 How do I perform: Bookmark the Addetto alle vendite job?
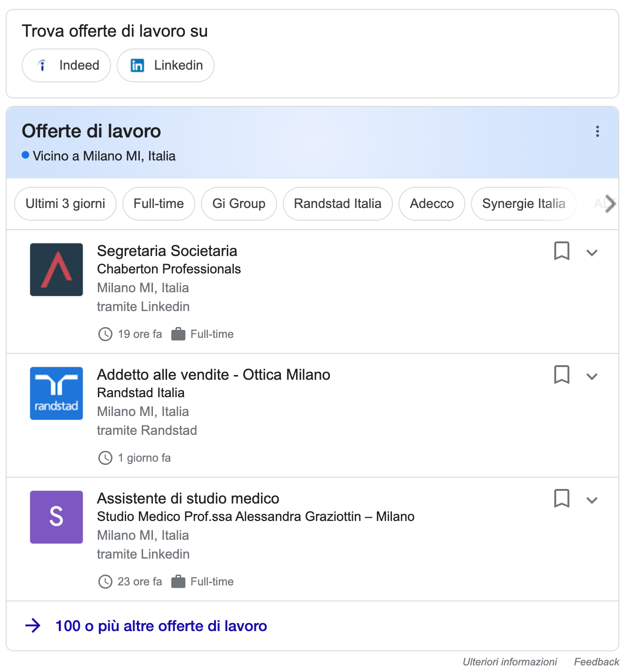coord(562,375)
